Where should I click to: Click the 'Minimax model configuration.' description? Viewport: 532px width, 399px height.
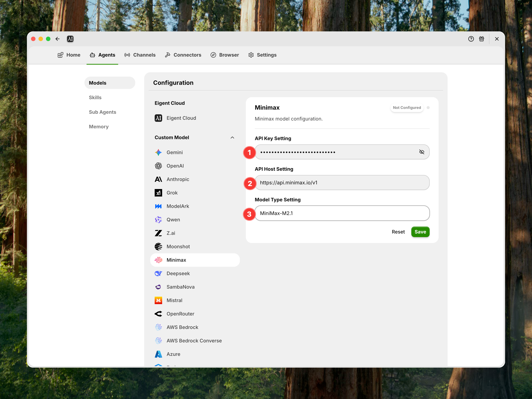coord(289,119)
